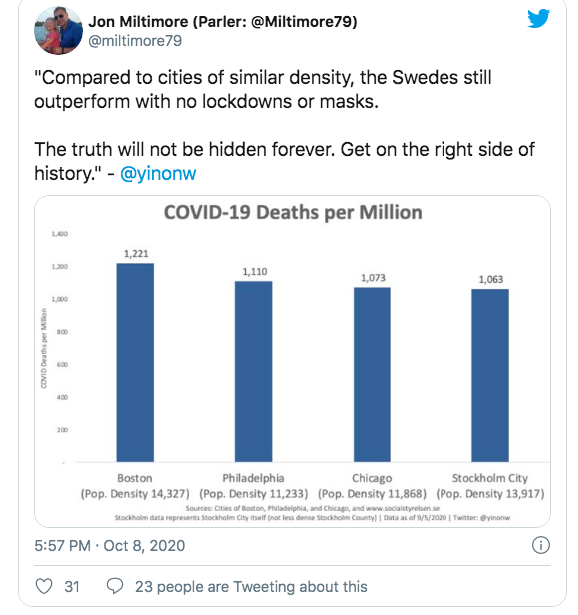578x615 pixels.
Task: Open replies via speech bubble icon
Action: pyautogui.click(x=115, y=586)
